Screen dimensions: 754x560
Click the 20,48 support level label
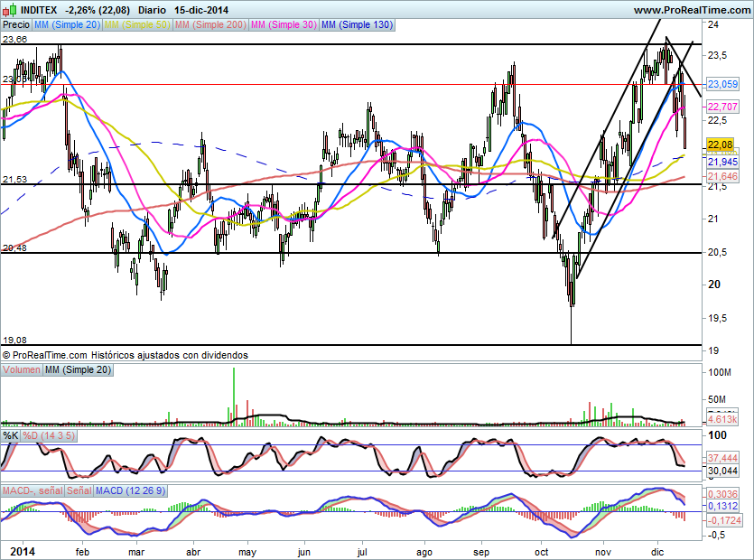[x=15, y=248]
